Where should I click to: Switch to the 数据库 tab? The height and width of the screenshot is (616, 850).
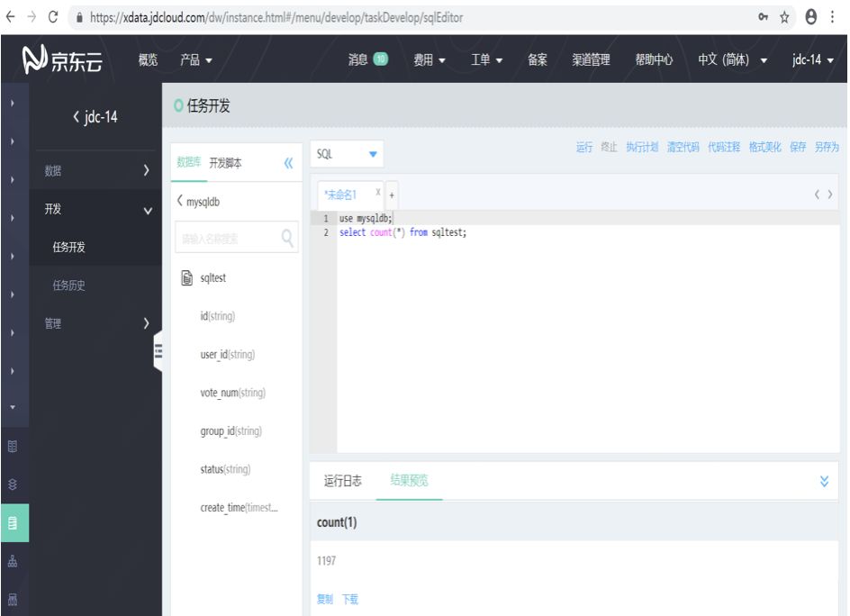tap(189, 162)
